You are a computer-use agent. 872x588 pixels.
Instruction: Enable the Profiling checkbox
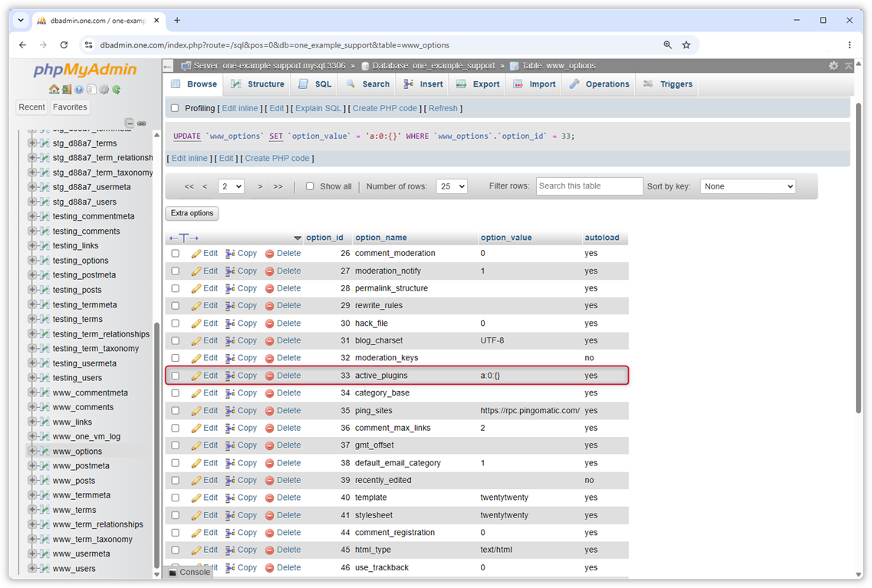click(x=175, y=108)
